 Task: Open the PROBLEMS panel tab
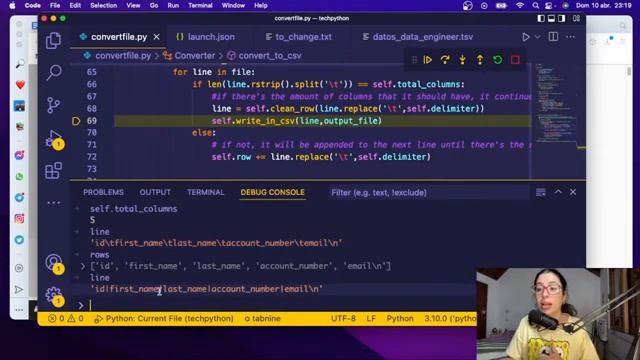point(103,192)
